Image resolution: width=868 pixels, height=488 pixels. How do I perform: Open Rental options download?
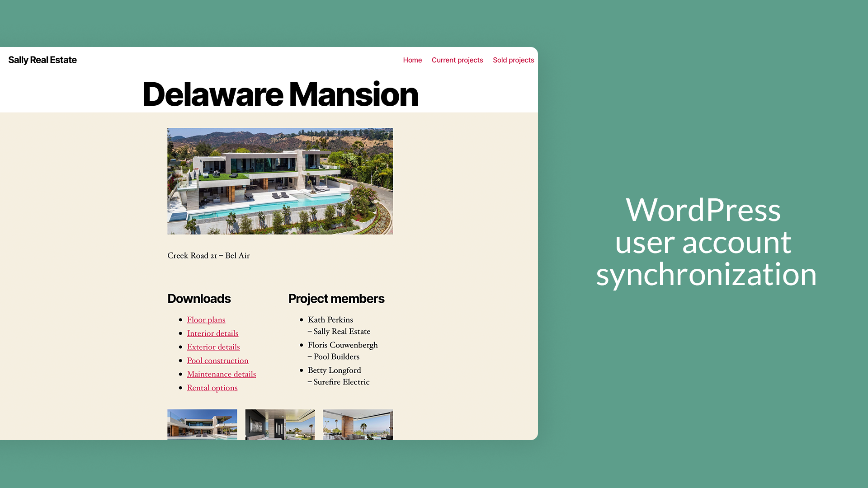pyautogui.click(x=212, y=387)
